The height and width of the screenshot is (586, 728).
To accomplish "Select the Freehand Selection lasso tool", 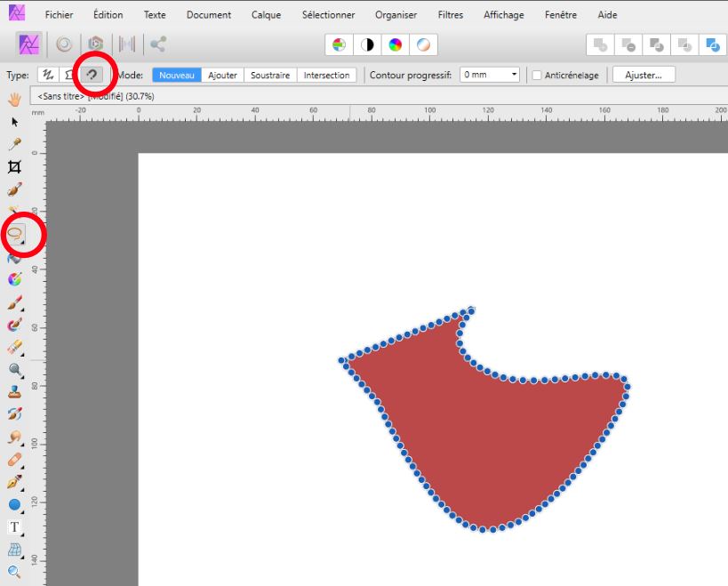I will tap(16, 235).
